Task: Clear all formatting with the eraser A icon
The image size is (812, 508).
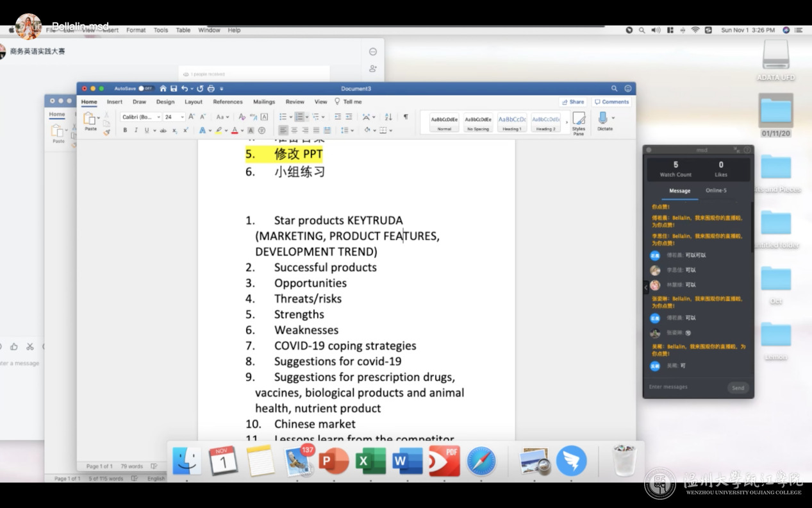Action: coord(242,117)
